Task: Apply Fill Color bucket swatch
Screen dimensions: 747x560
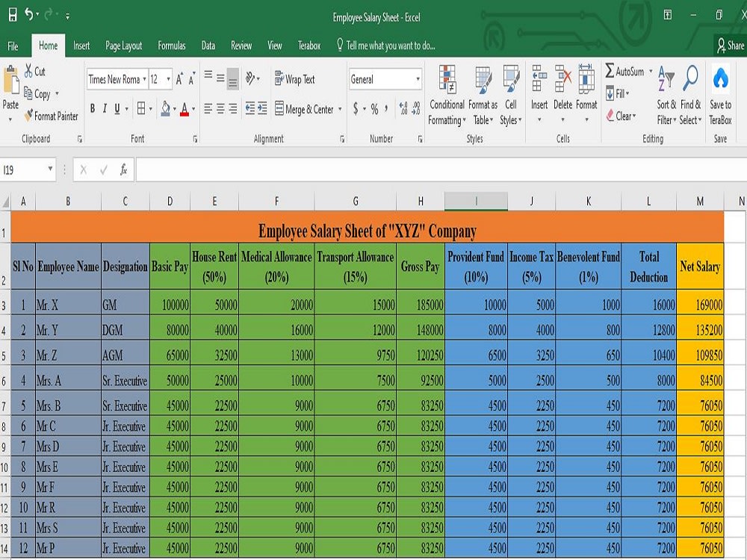Action: 166,109
